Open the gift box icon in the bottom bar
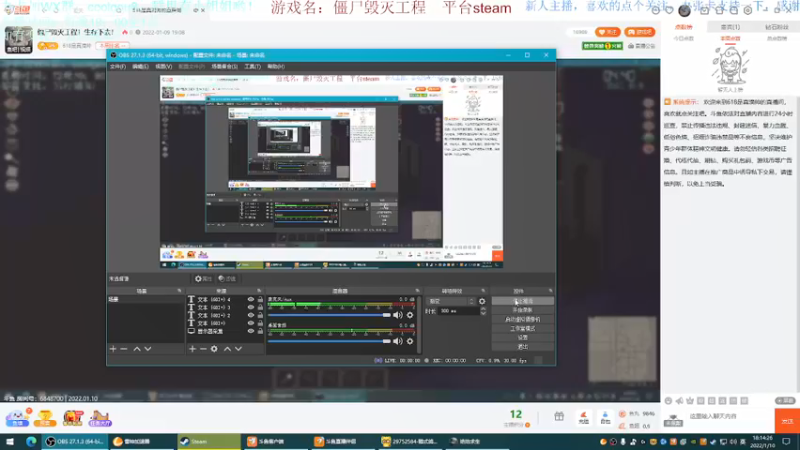 click(x=559, y=417)
